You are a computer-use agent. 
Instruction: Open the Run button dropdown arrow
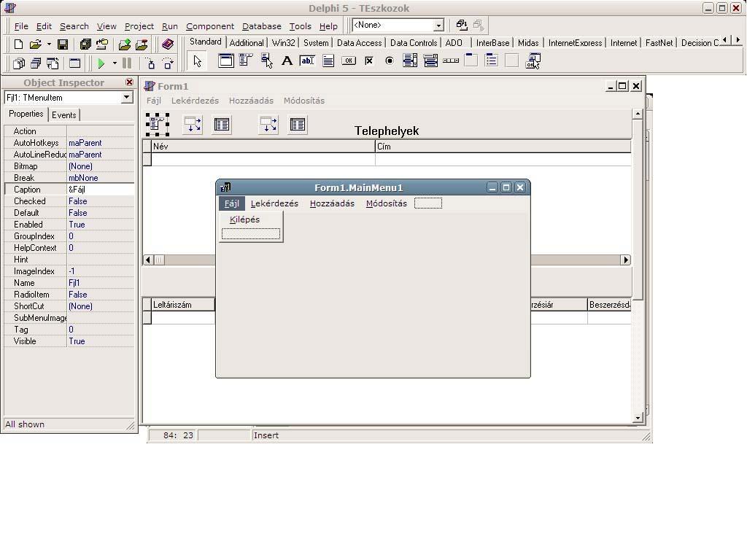pos(115,63)
